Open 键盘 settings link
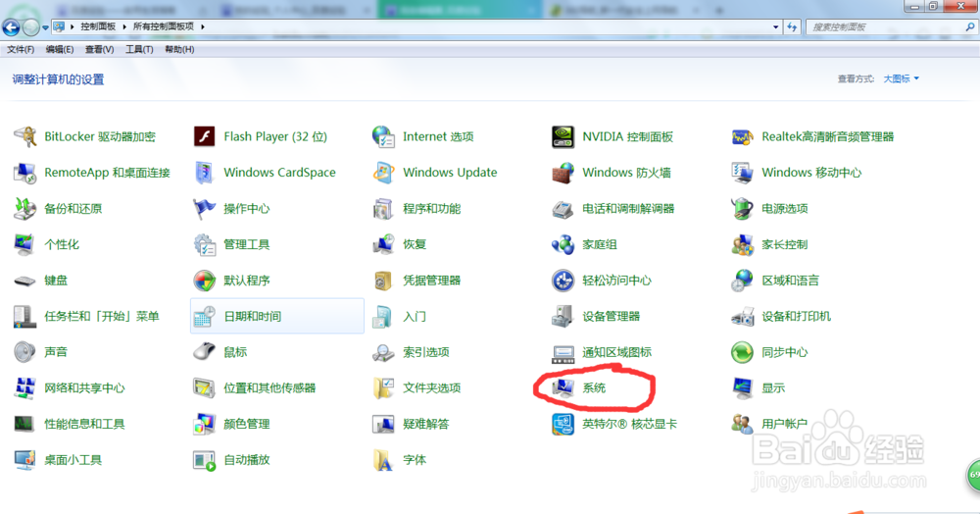This screenshot has height=514, width=980. click(x=56, y=281)
